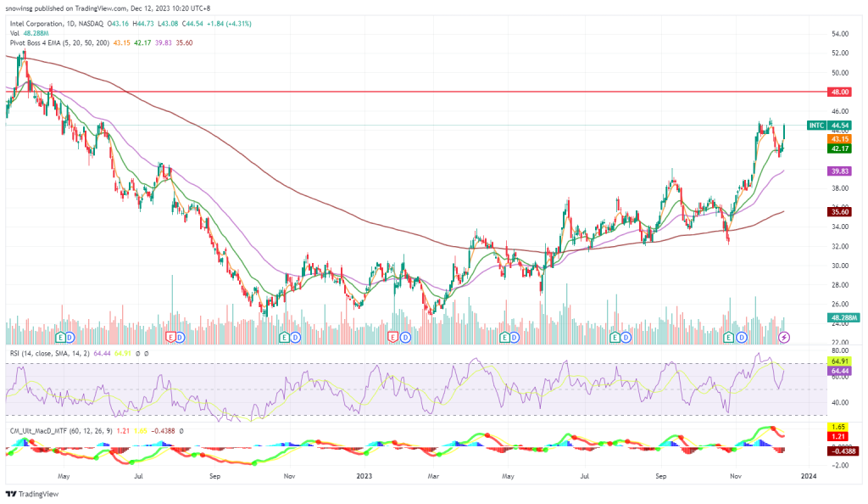868x504 pixels.
Task: Select the "Vol 48.288M" legend line
Action: pos(29,33)
